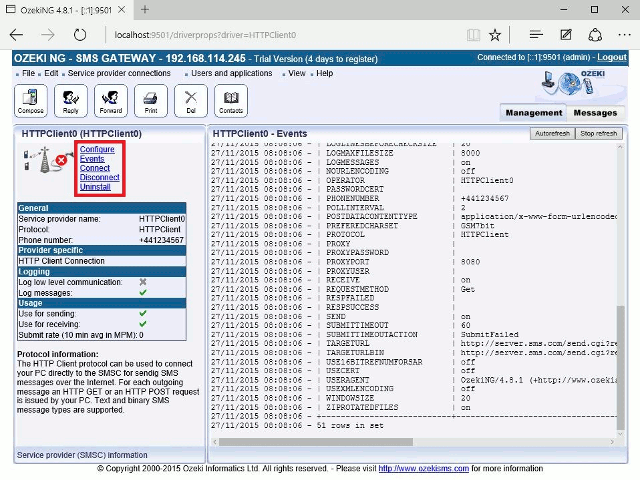
Task: Click the events scroll down arrow
Action: tap(620, 434)
